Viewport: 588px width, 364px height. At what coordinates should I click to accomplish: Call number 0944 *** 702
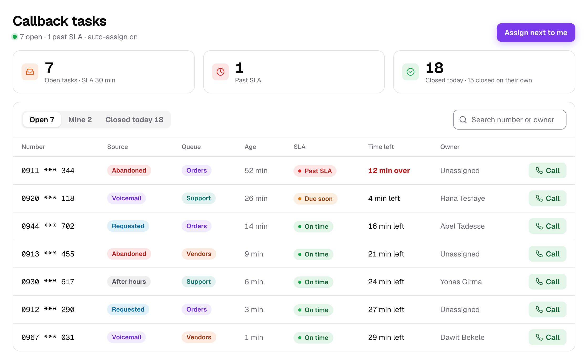[x=547, y=226]
